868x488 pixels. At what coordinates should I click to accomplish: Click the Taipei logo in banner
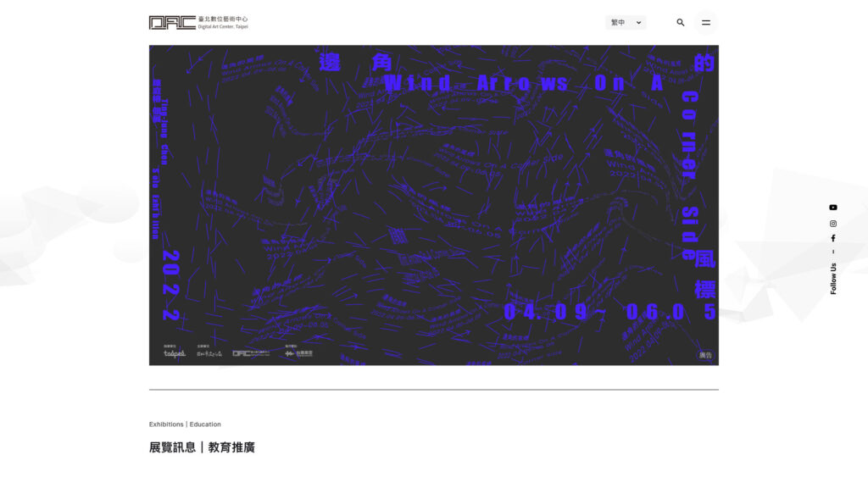point(175,353)
